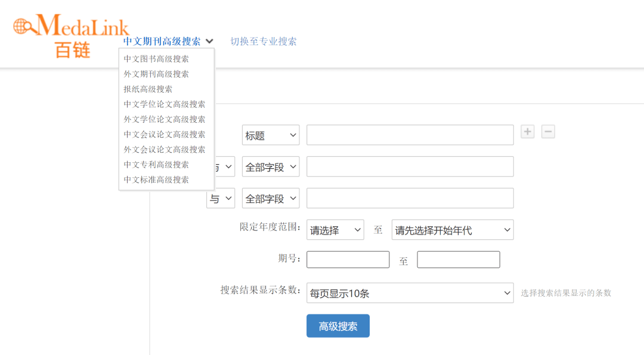Open the 每页显示10条 results-per-page dropdown
The height and width of the screenshot is (355, 644).
[410, 293]
